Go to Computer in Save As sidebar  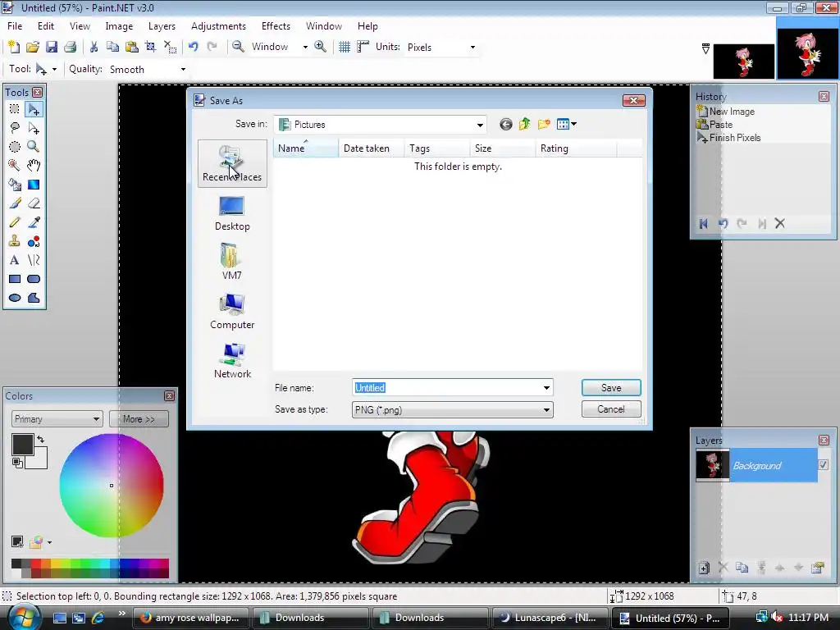click(232, 312)
